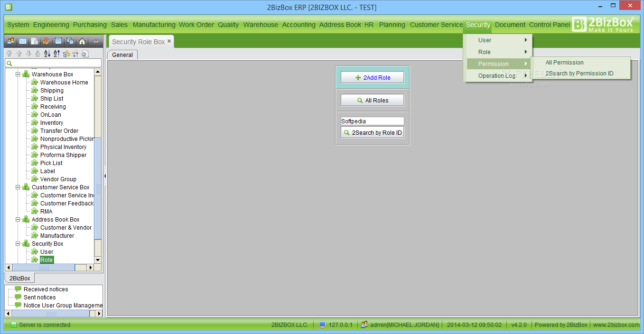The width and height of the screenshot is (644, 334).
Task: Click the single window frame icon
Action: click(x=58, y=41)
